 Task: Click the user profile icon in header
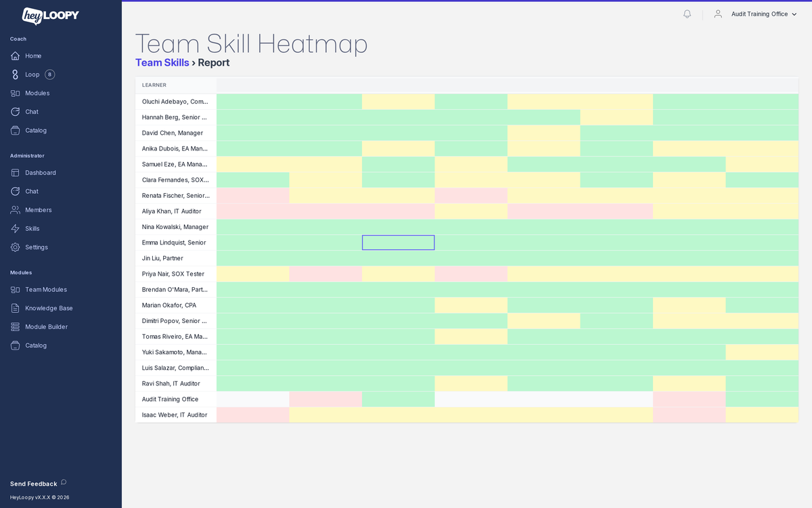718,14
